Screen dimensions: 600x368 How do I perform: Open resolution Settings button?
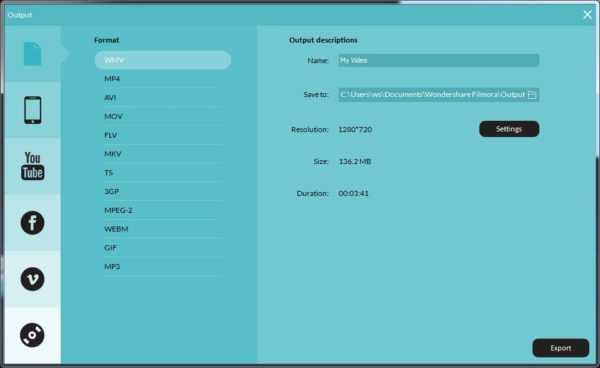click(509, 129)
